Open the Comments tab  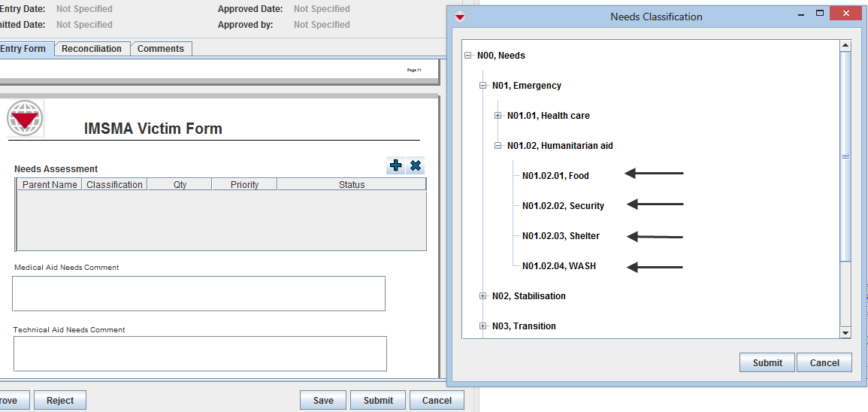(161, 49)
